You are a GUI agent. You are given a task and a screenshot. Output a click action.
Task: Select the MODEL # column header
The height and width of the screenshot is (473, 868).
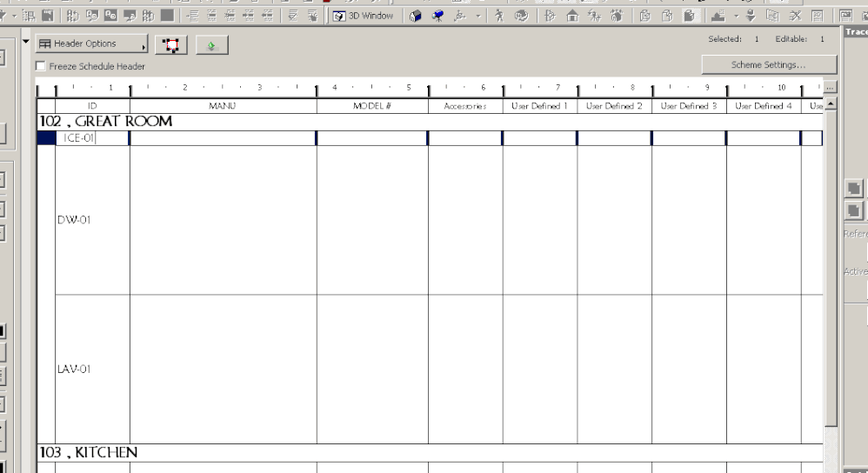[372, 106]
